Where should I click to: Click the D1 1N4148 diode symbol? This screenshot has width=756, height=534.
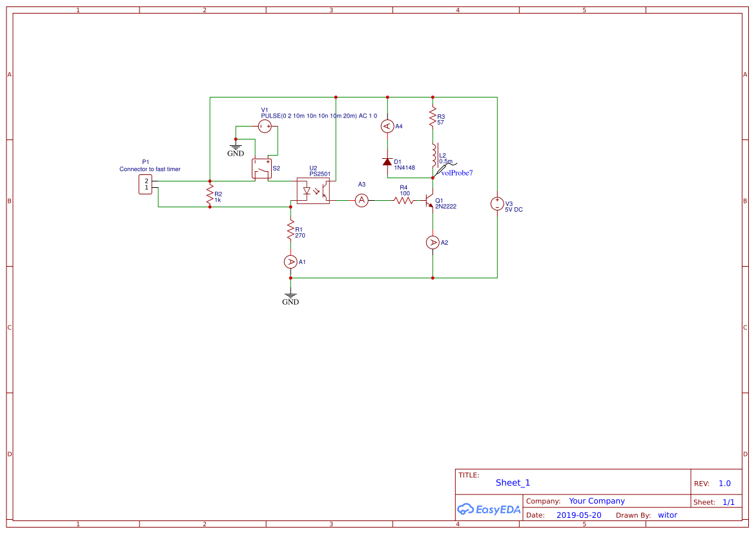[387, 161]
